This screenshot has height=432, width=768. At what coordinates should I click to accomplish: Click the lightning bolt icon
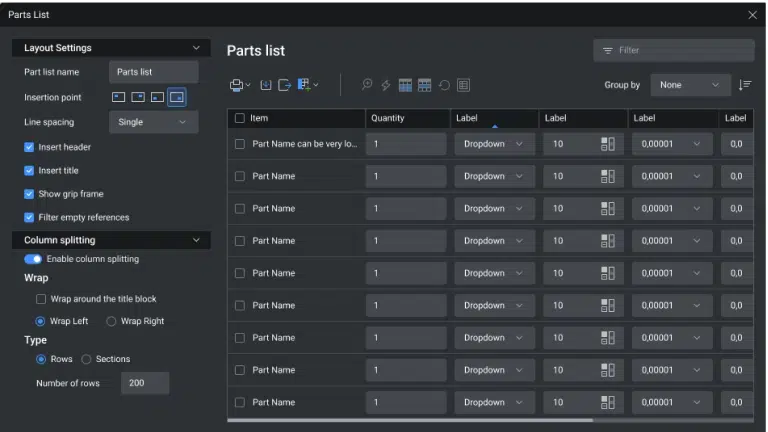[x=386, y=85]
